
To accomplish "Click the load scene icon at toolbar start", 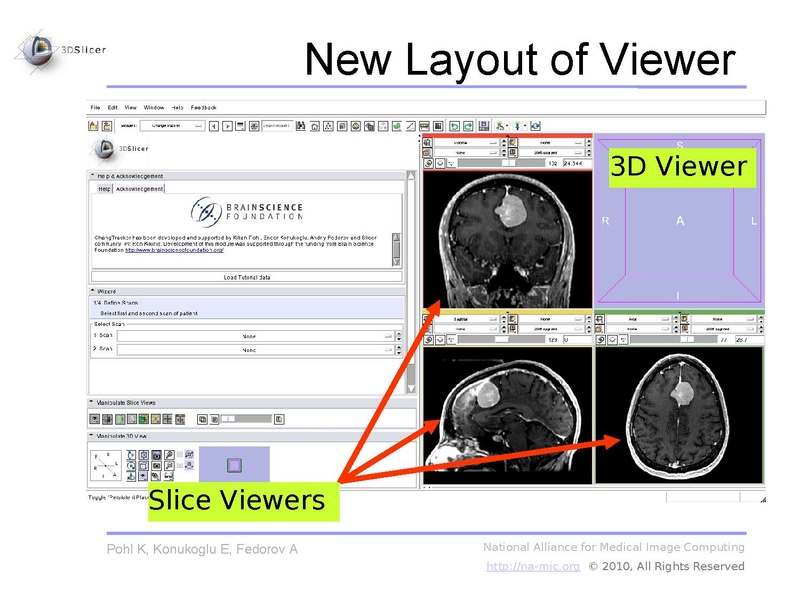I will click(93, 126).
